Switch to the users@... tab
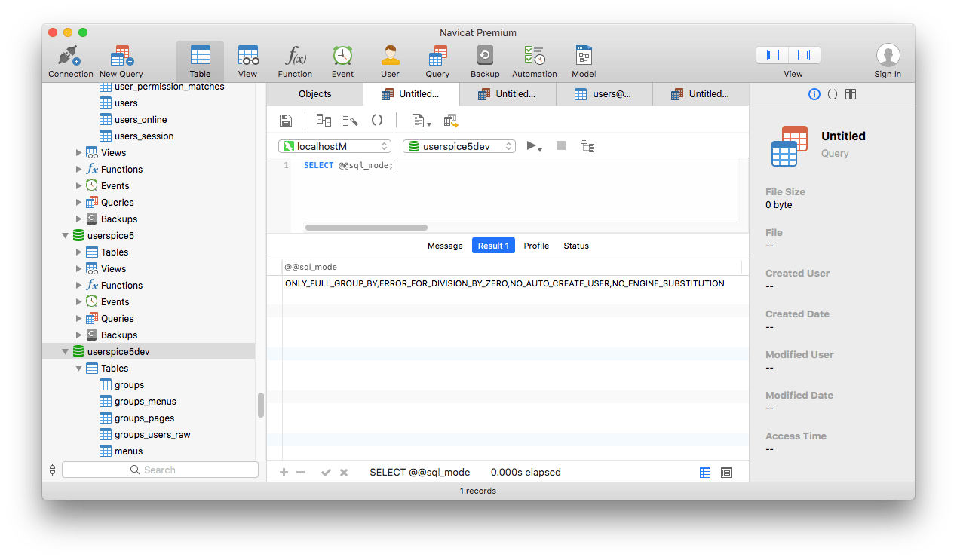This screenshot has height=560, width=957. coord(604,94)
